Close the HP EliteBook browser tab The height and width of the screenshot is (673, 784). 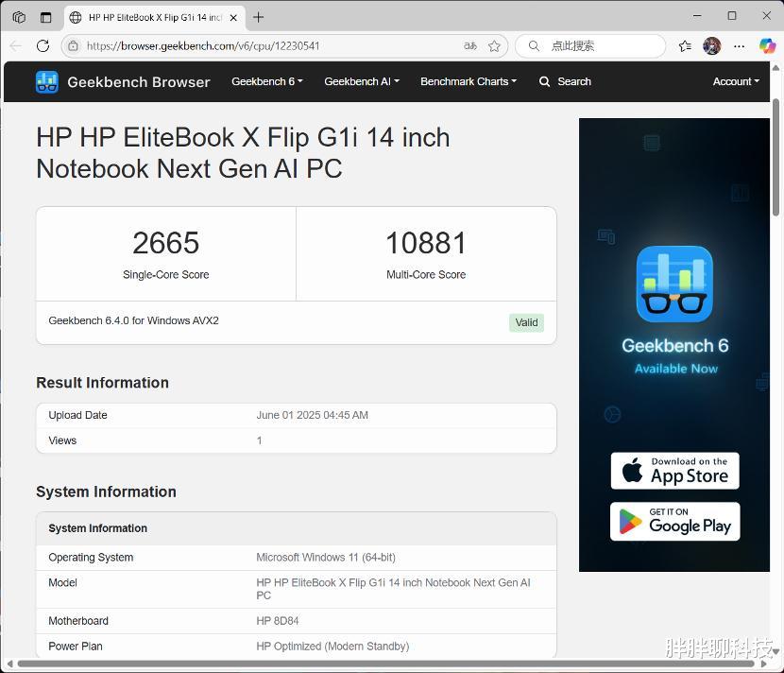(x=233, y=18)
